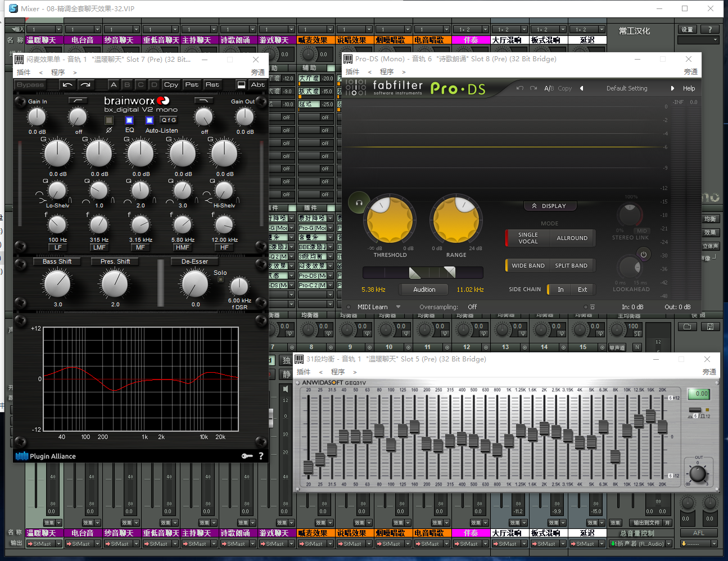Click the Help button in Pro-DS
This screenshot has height=561, width=728.
[x=689, y=88]
